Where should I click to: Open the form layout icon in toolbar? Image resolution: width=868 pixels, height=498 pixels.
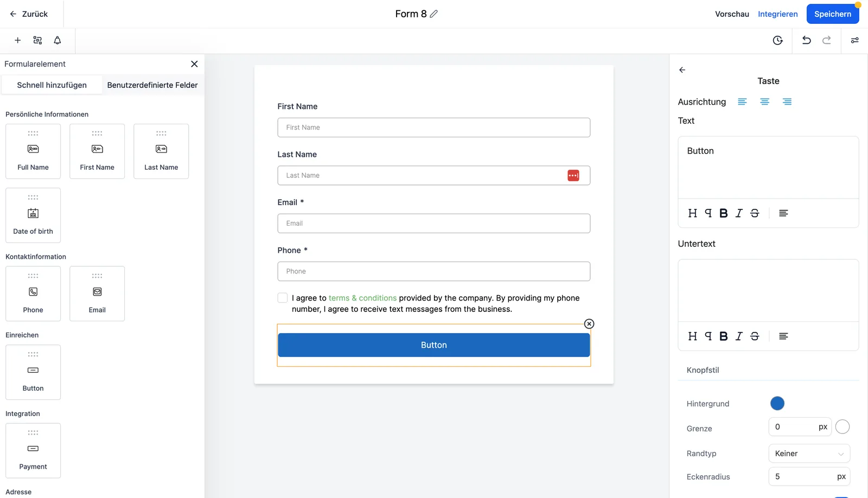tap(37, 40)
